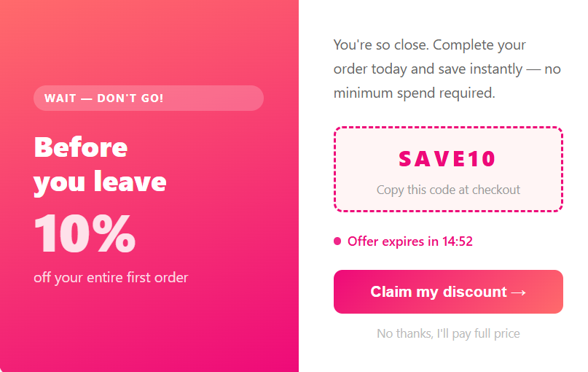Viewport: 588px width, 372px height.
Task: Click the 14:52 countdown time
Action: tap(458, 241)
